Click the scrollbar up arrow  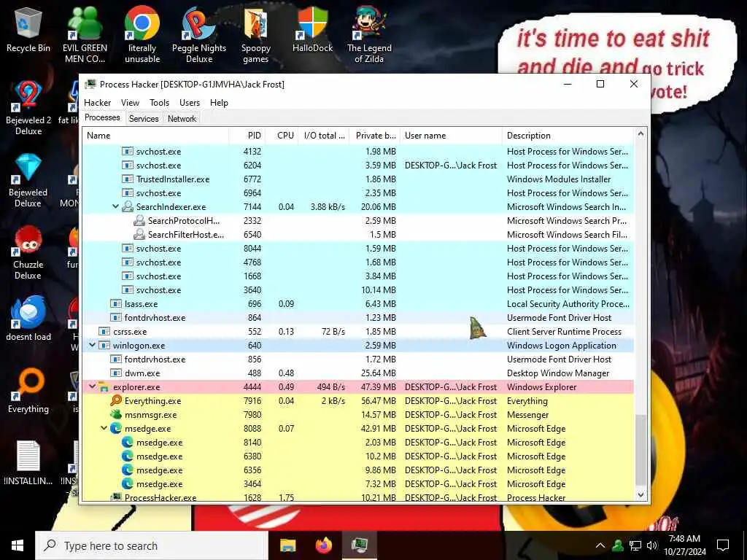click(x=640, y=134)
